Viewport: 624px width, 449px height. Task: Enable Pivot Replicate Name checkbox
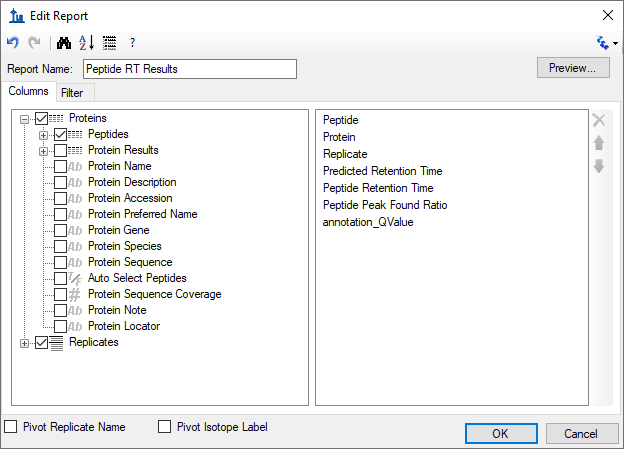pyautogui.click(x=12, y=427)
